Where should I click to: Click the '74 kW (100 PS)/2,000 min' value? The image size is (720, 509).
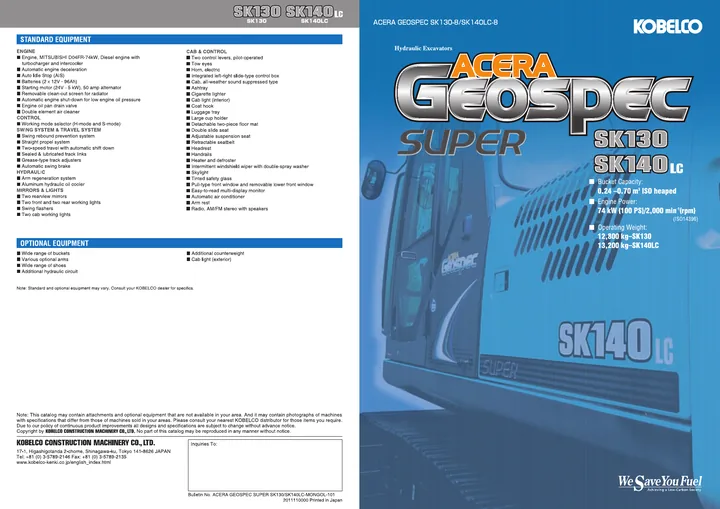(646, 210)
